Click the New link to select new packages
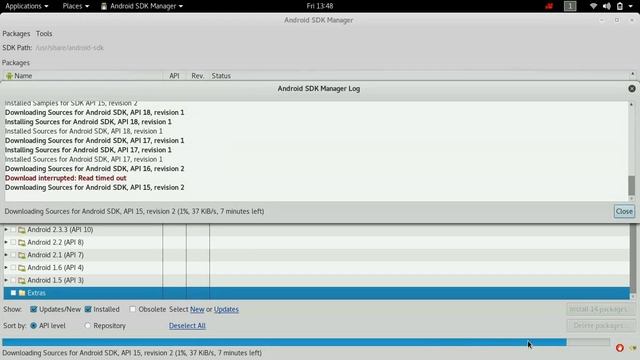This screenshot has height=360, width=640. [197, 309]
